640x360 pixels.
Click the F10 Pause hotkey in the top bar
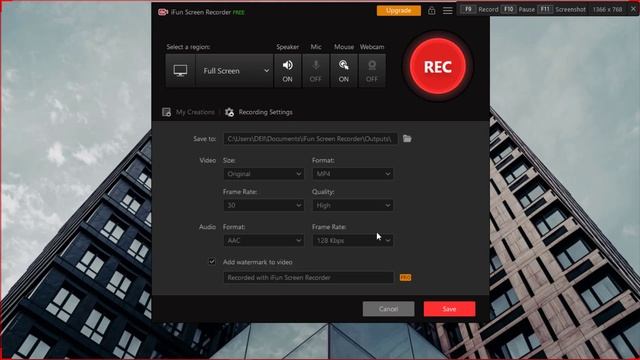point(518,9)
